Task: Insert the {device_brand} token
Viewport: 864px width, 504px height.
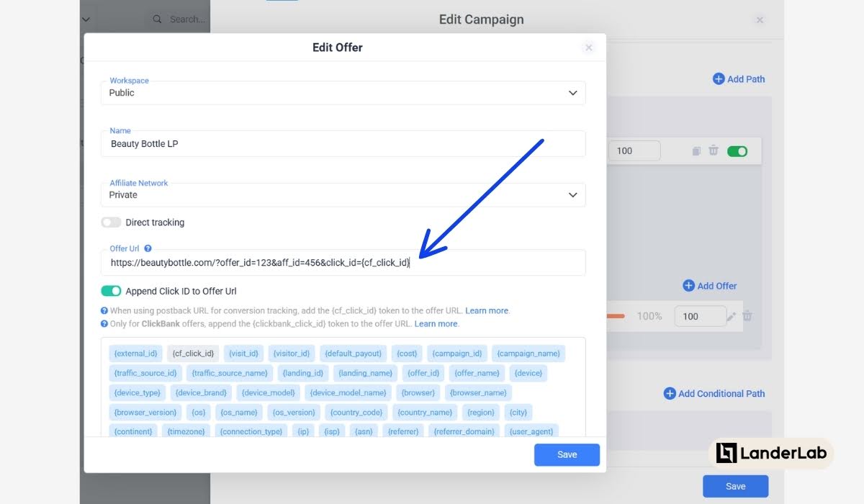Action: [201, 392]
